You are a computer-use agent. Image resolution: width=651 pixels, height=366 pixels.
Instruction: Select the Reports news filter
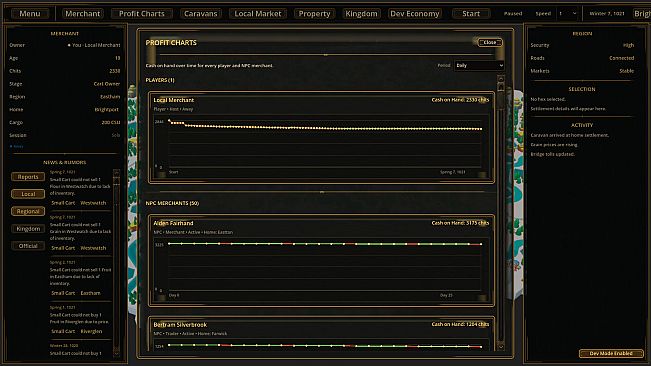point(28,177)
